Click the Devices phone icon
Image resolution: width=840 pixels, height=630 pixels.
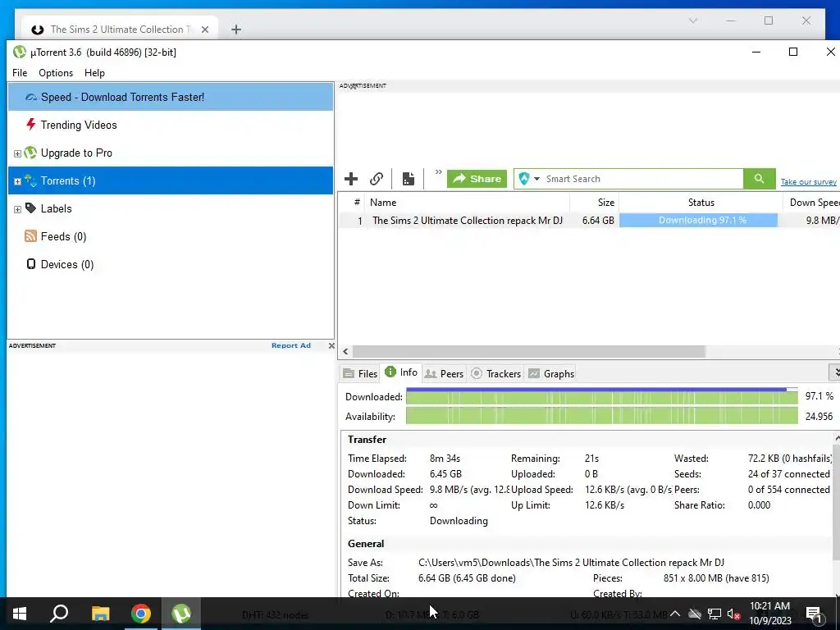click(x=31, y=263)
